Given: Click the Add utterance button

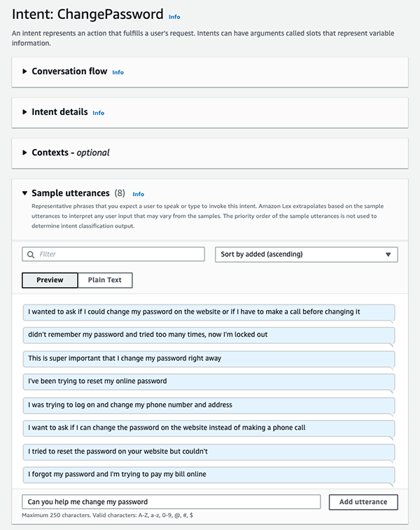Looking at the screenshot, I should tap(363, 502).
